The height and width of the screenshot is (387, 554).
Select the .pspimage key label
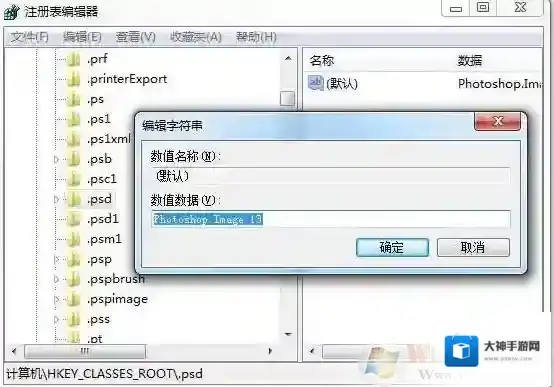pos(117,299)
